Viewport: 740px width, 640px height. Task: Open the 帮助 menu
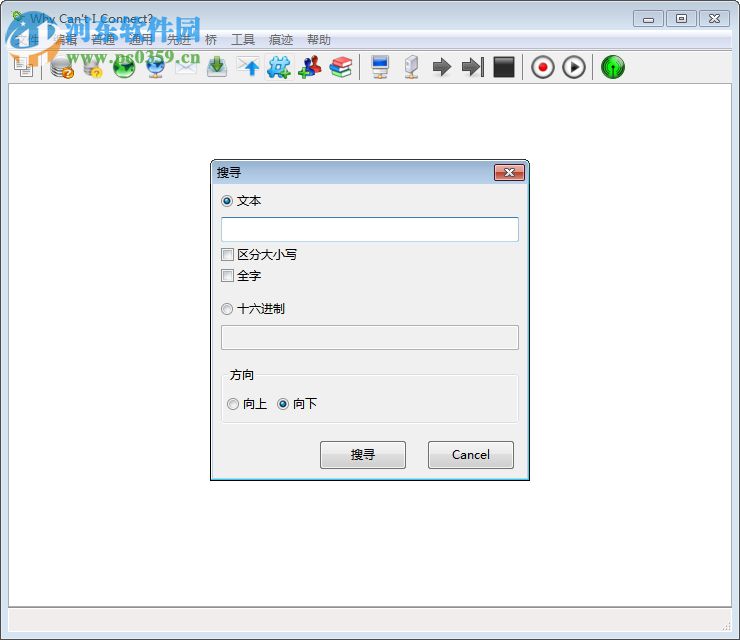[x=319, y=40]
